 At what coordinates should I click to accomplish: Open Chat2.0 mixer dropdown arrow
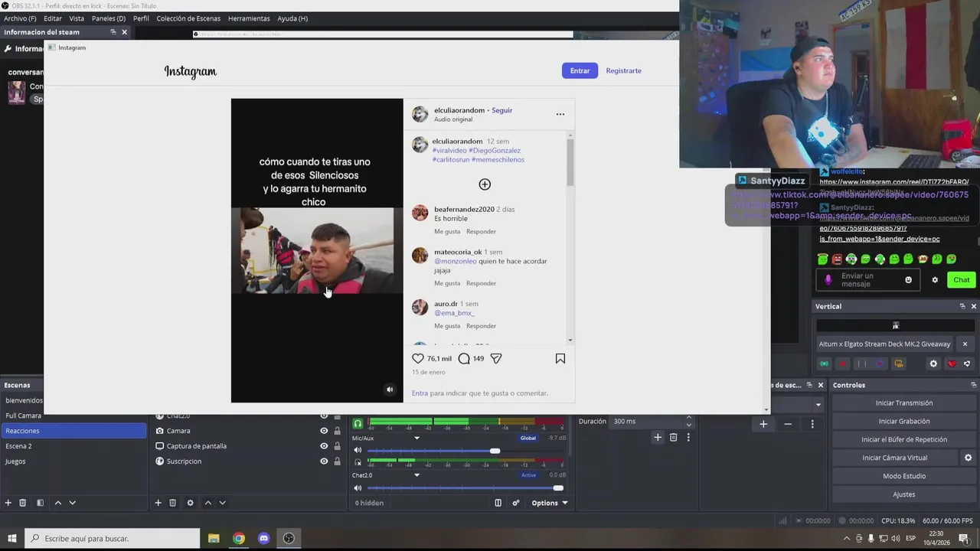(x=416, y=475)
